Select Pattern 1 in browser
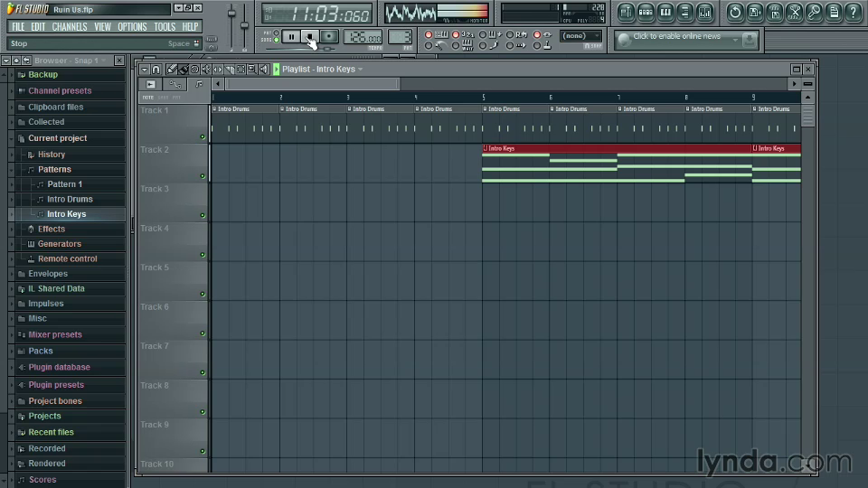868x488 pixels. [x=65, y=184]
